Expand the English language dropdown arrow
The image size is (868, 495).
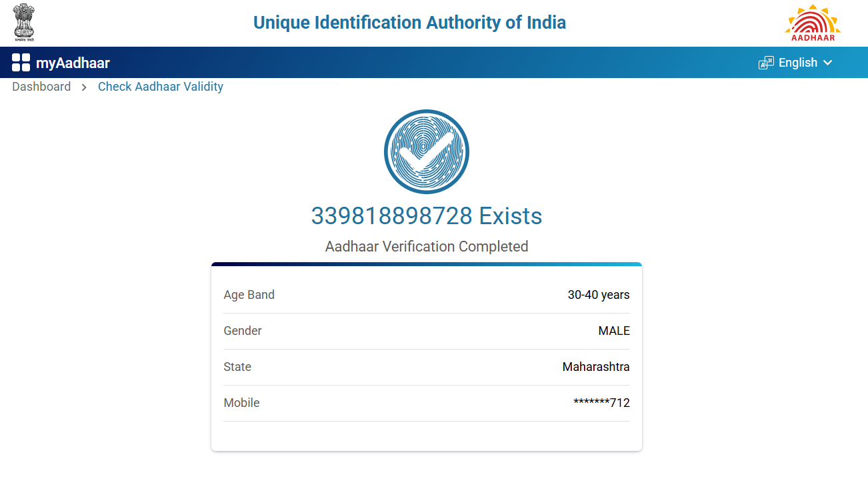click(x=828, y=63)
